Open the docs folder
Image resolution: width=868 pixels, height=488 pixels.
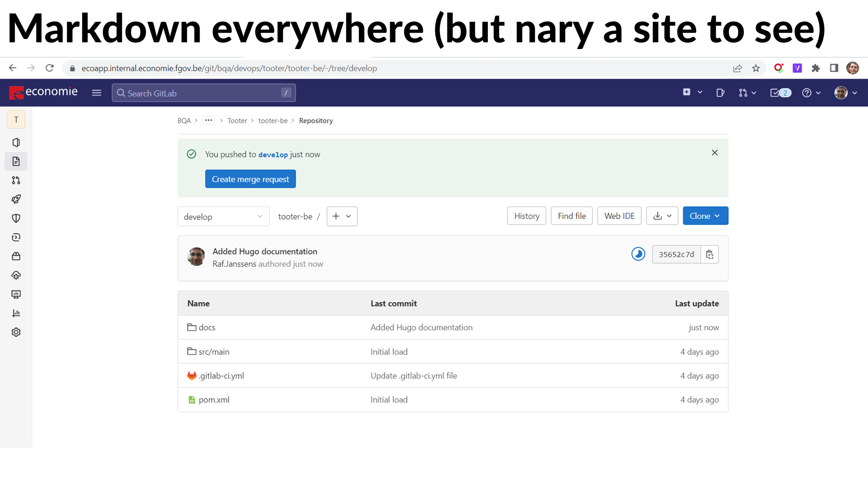point(207,328)
